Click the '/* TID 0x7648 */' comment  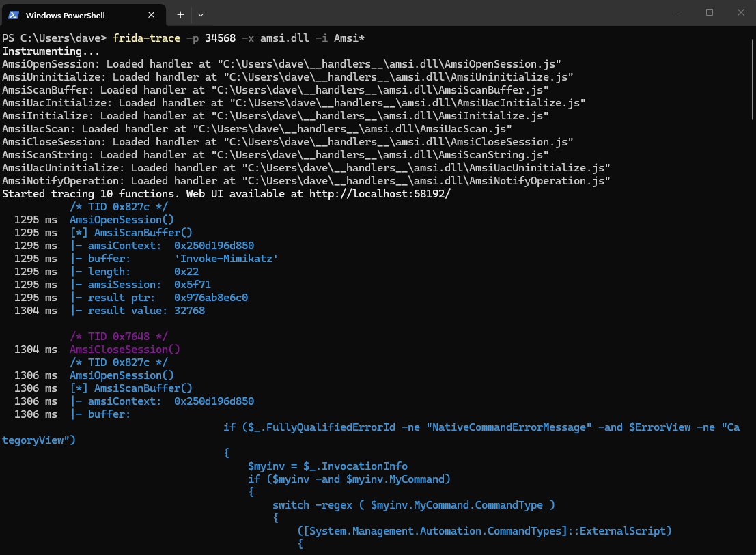[119, 337]
